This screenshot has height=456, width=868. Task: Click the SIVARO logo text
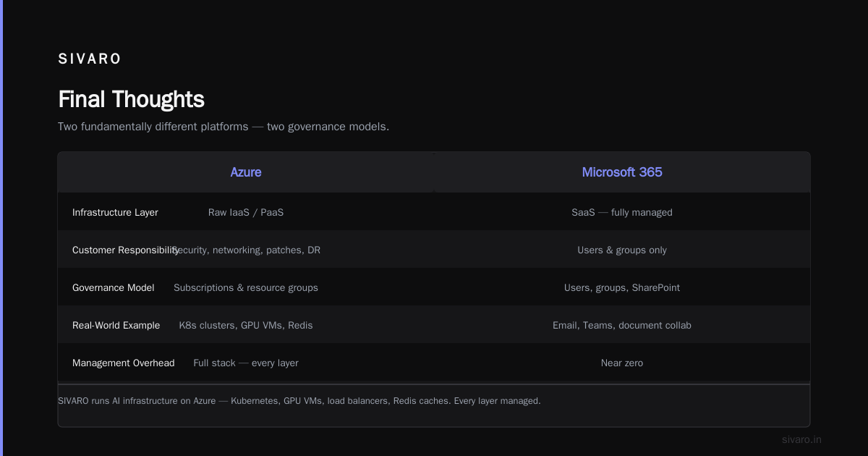pyautogui.click(x=90, y=59)
